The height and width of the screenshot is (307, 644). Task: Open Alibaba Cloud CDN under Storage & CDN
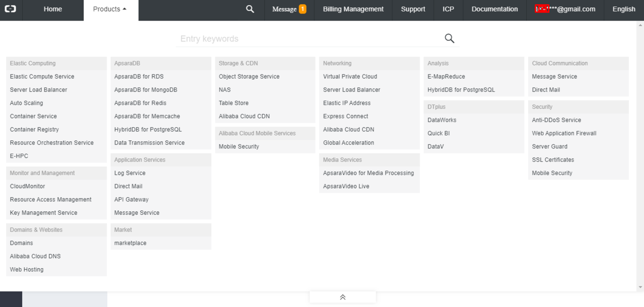coord(245,116)
